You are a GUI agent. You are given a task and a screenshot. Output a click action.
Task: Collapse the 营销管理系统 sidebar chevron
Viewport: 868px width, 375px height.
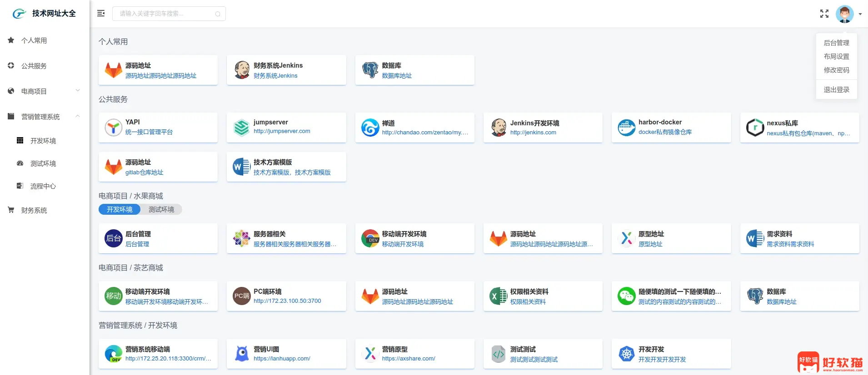point(78,116)
